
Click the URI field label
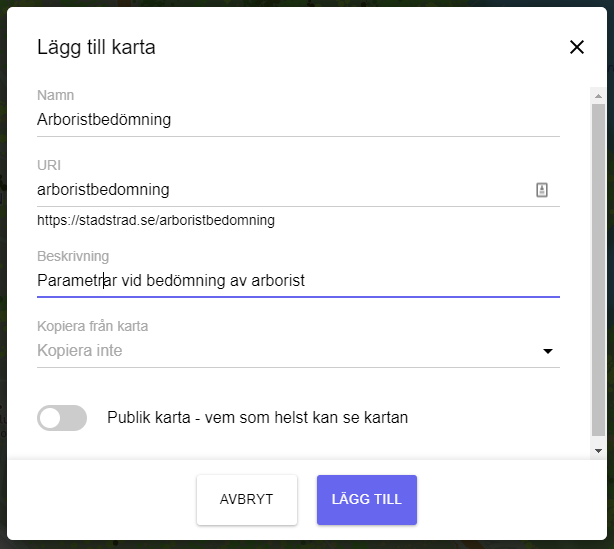(49, 165)
